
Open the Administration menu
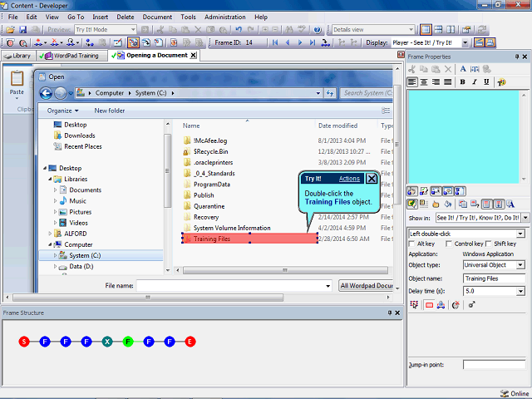click(225, 17)
